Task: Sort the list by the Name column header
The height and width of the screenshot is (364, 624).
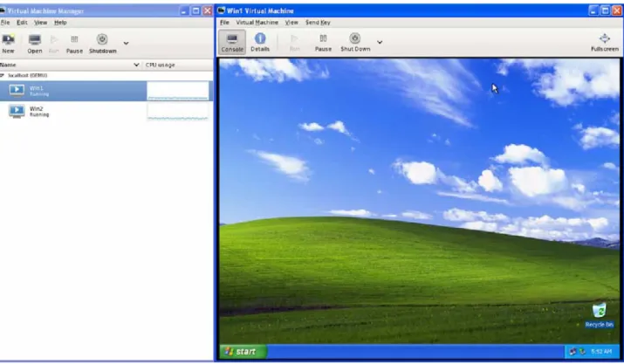Action: (x=70, y=65)
